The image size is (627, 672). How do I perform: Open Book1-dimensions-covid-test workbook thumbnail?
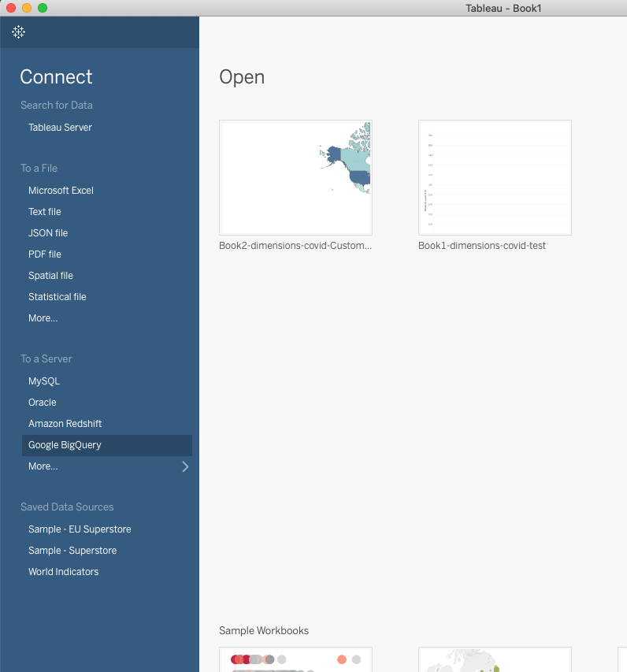click(x=495, y=177)
